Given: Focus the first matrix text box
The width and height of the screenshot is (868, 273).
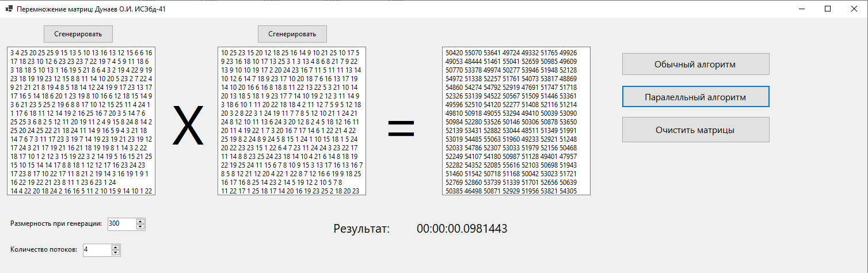Looking at the screenshot, I should (x=81, y=121).
